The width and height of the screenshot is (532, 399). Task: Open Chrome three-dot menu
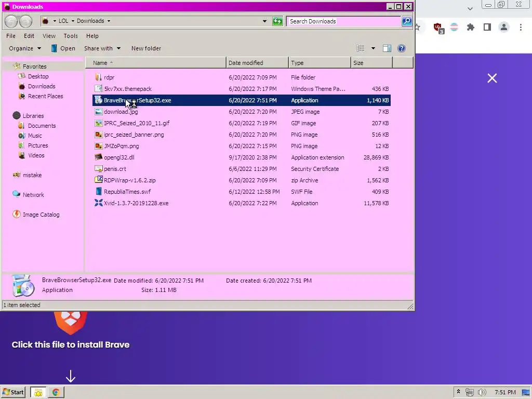(x=521, y=27)
